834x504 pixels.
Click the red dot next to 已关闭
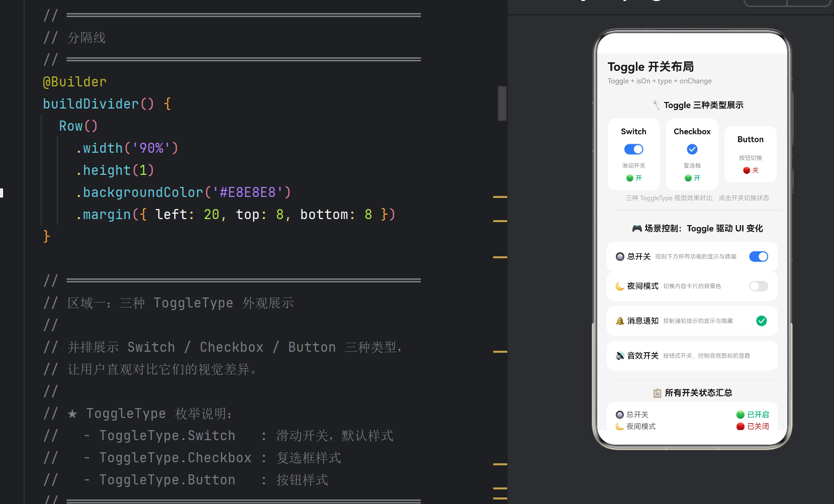(x=740, y=426)
